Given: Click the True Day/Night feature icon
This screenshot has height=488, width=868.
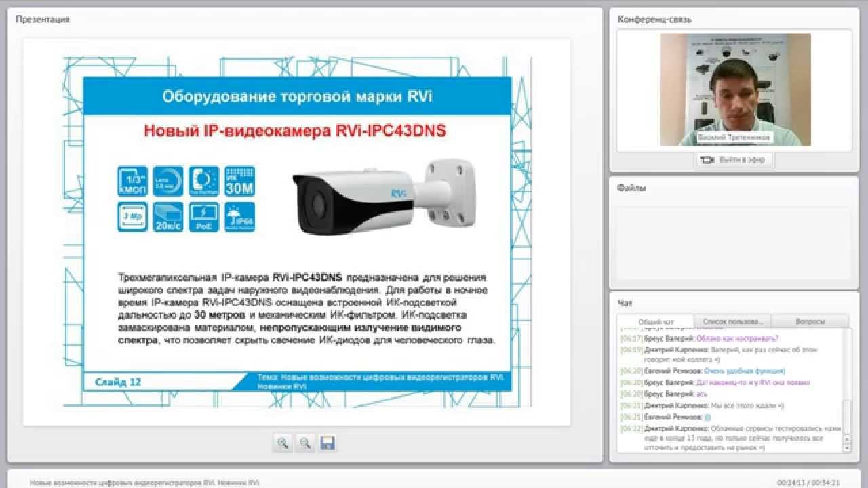Looking at the screenshot, I should (204, 182).
